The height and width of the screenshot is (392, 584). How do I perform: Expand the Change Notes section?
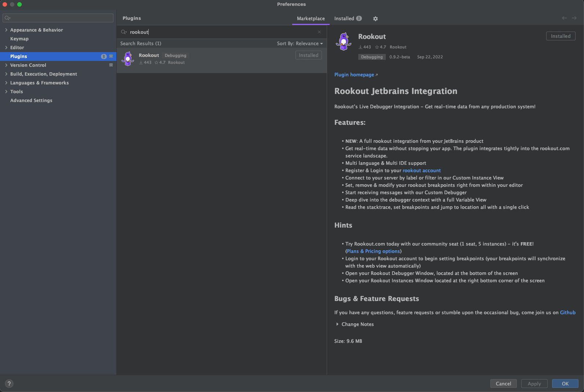click(337, 324)
